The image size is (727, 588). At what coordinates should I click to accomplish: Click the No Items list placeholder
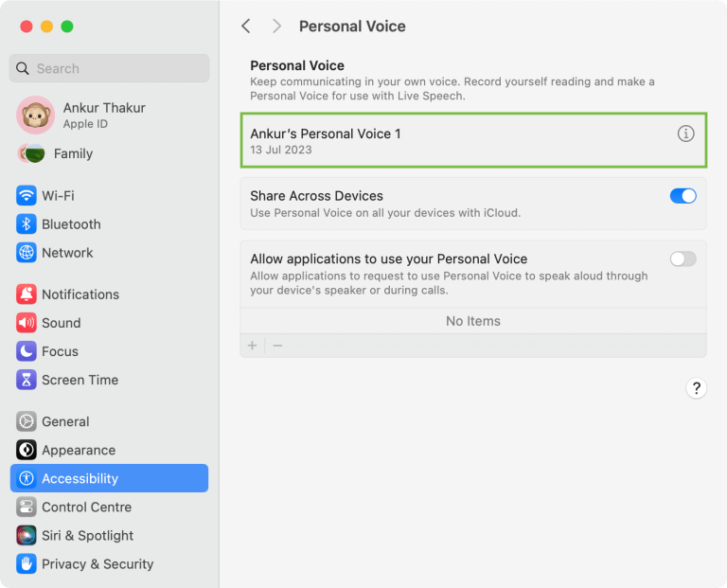[473, 321]
